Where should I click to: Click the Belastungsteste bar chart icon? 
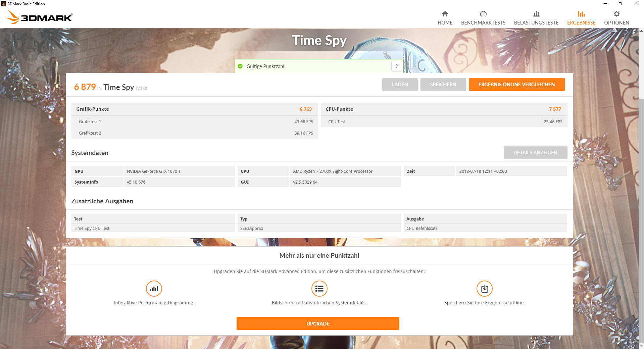(536, 14)
